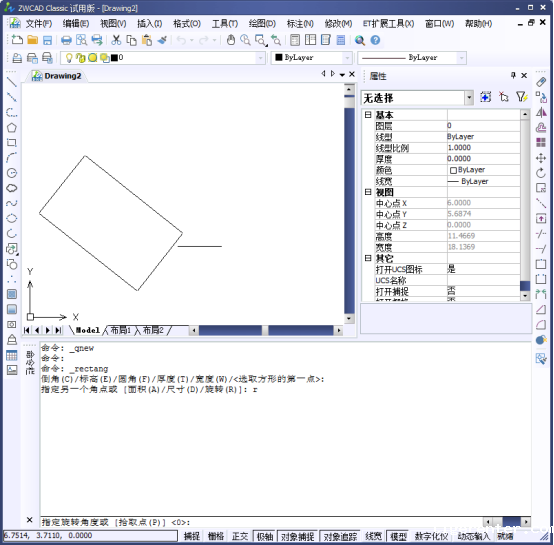
Task: Click the Help question mark icon
Action: (x=375, y=40)
